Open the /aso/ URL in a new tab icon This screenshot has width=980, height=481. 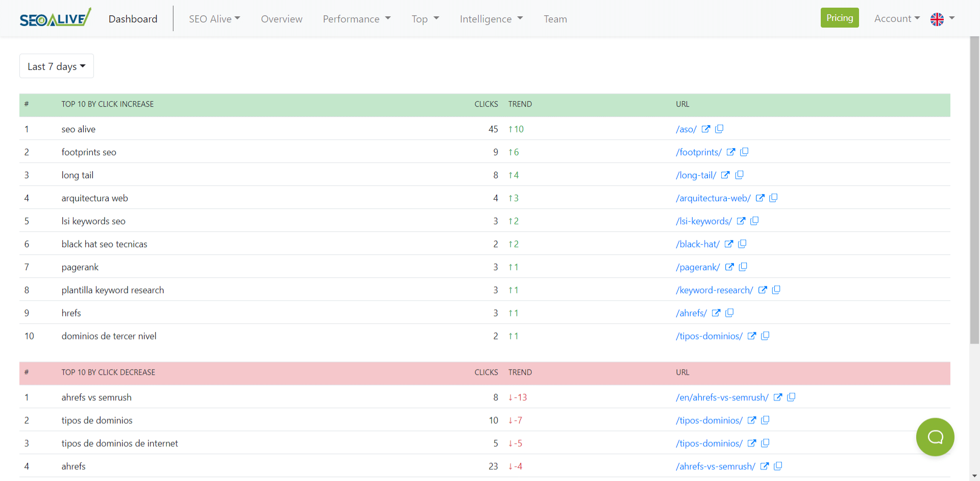click(705, 129)
